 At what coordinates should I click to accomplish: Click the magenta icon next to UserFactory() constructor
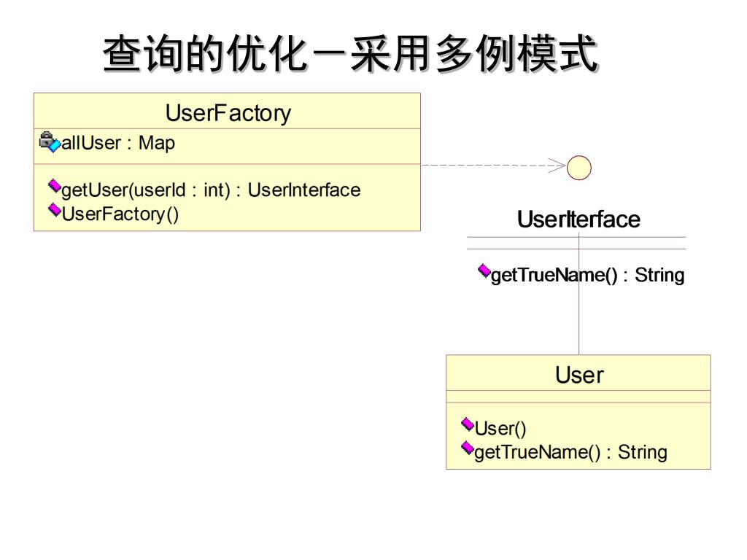(x=55, y=209)
